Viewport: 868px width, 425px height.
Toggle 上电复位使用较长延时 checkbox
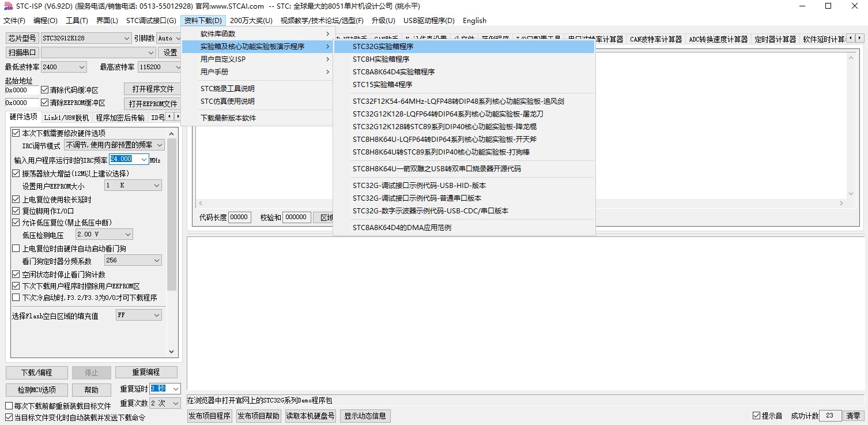[x=16, y=200]
